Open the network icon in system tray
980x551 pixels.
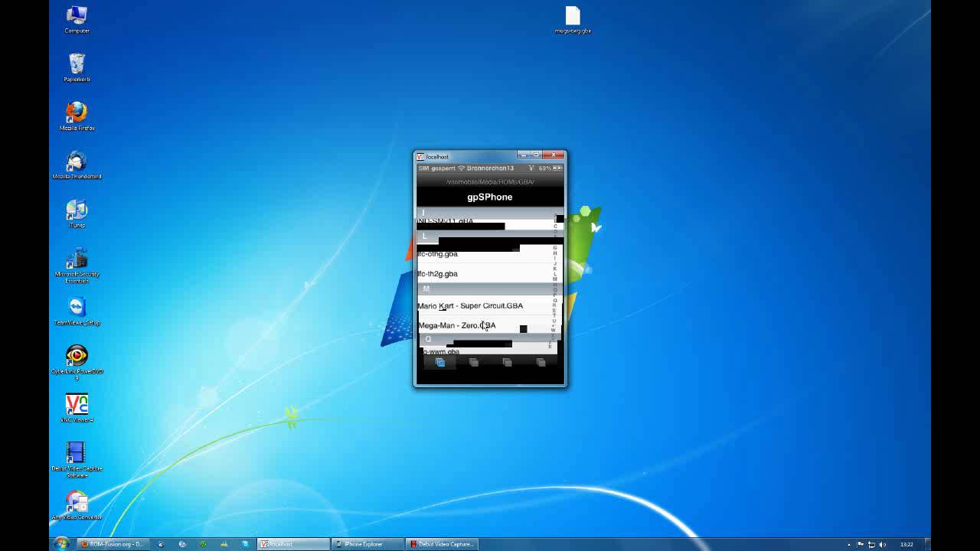(x=871, y=544)
